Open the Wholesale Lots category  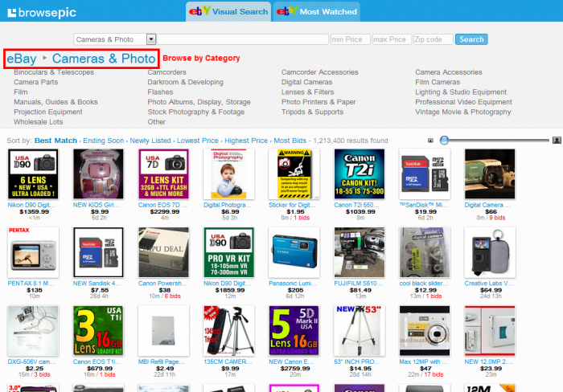click(x=38, y=122)
